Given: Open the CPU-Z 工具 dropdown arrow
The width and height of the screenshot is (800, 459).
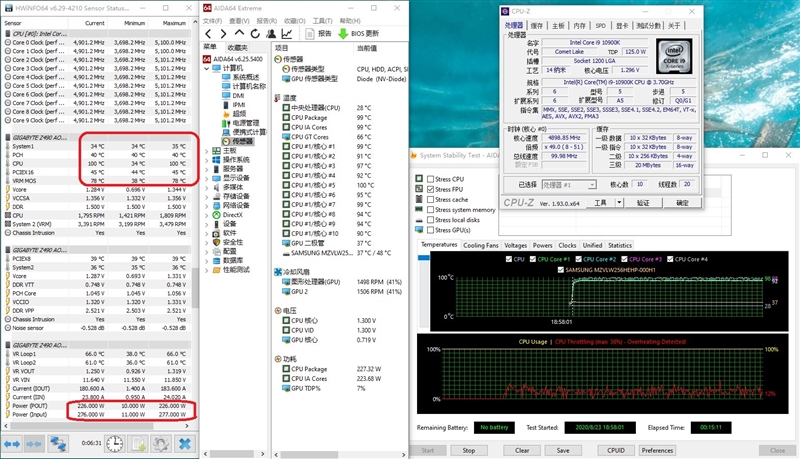Looking at the screenshot, I should click(619, 202).
